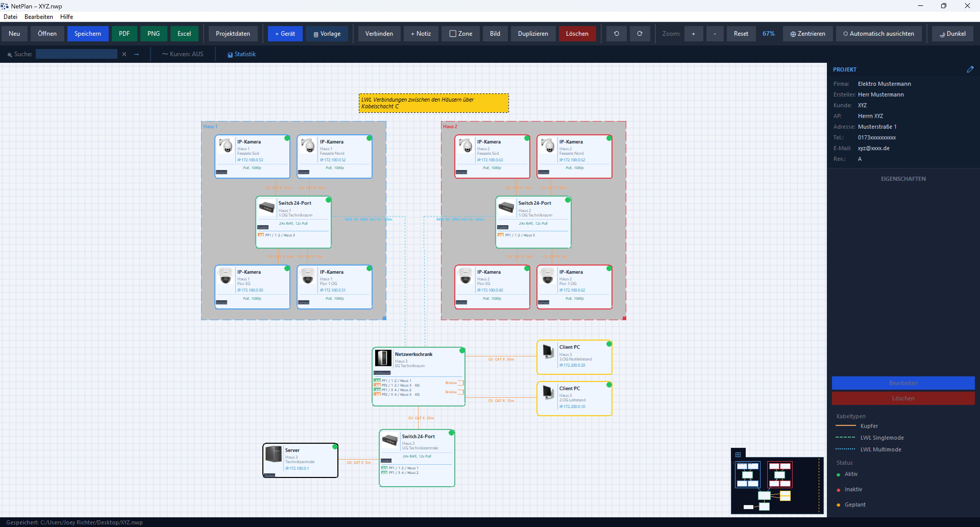Open the Statistik panel

pos(242,54)
